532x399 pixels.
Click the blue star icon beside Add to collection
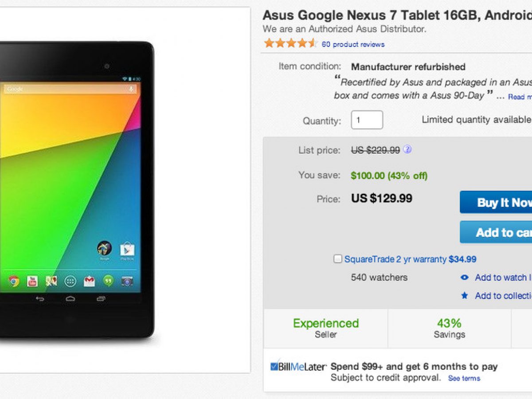(x=464, y=295)
